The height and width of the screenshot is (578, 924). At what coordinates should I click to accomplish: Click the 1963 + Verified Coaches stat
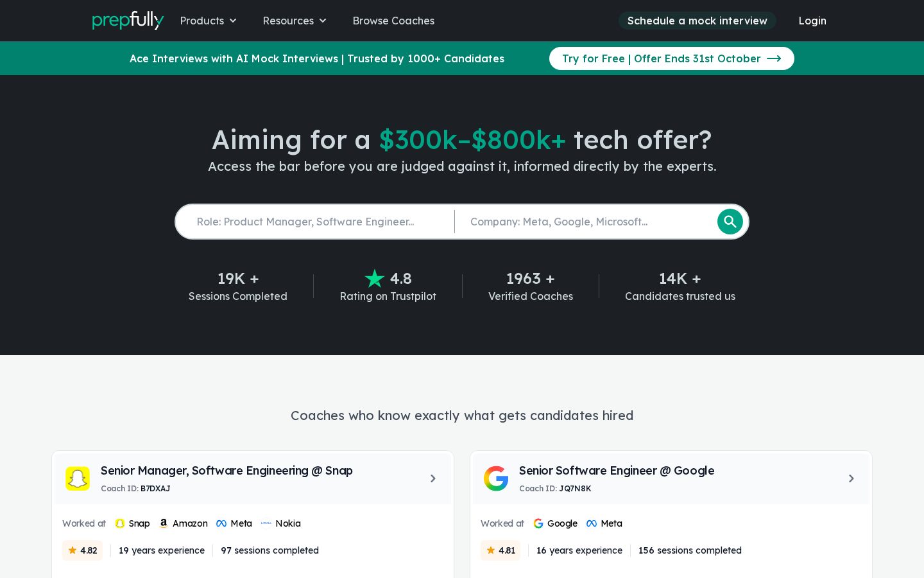click(531, 286)
